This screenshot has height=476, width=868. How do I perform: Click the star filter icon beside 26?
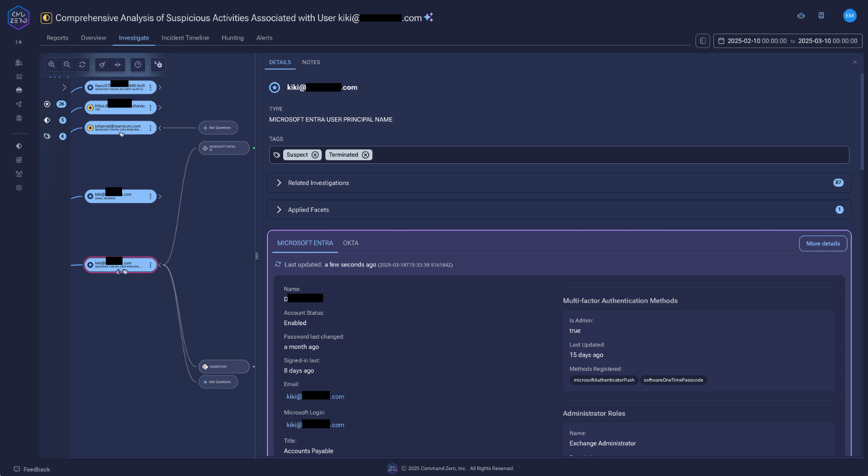coord(47,104)
